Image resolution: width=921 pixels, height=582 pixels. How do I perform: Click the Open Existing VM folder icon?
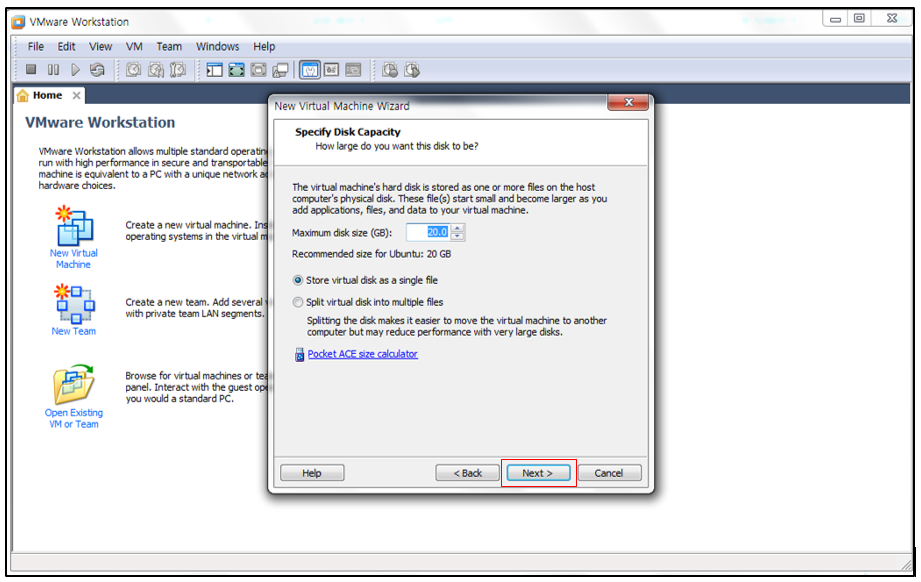[x=73, y=384]
